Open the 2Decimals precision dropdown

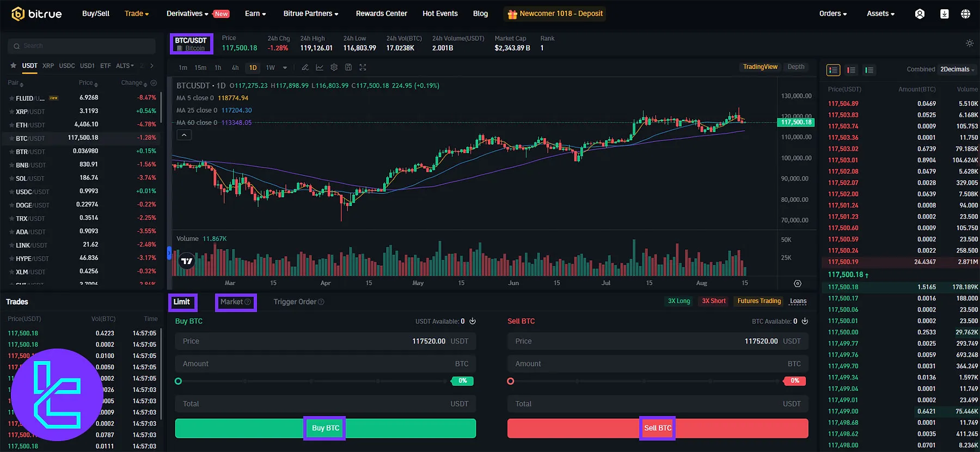(958, 69)
